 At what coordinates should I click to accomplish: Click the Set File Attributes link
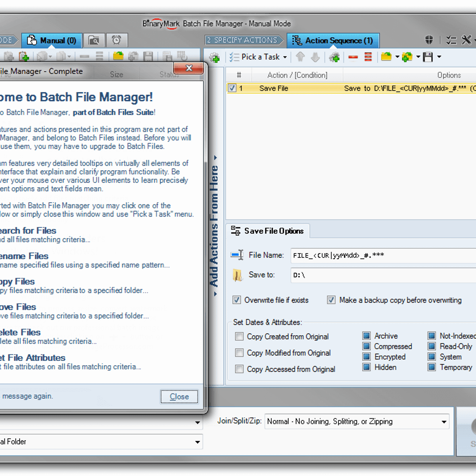point(33,357)
